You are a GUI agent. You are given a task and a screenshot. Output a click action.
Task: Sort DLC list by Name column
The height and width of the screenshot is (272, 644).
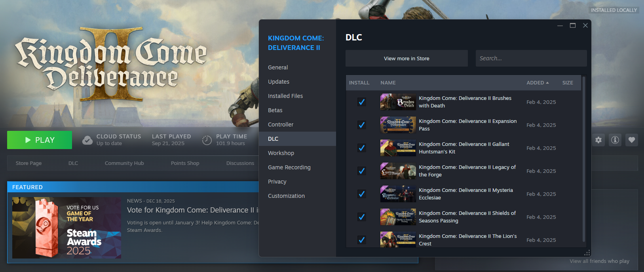388,83
